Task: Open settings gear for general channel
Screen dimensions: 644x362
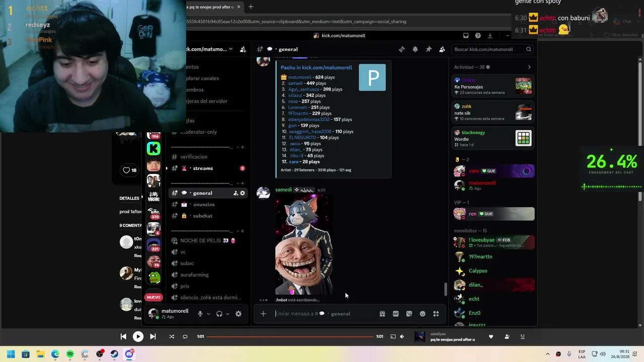Action: [243, 193]
